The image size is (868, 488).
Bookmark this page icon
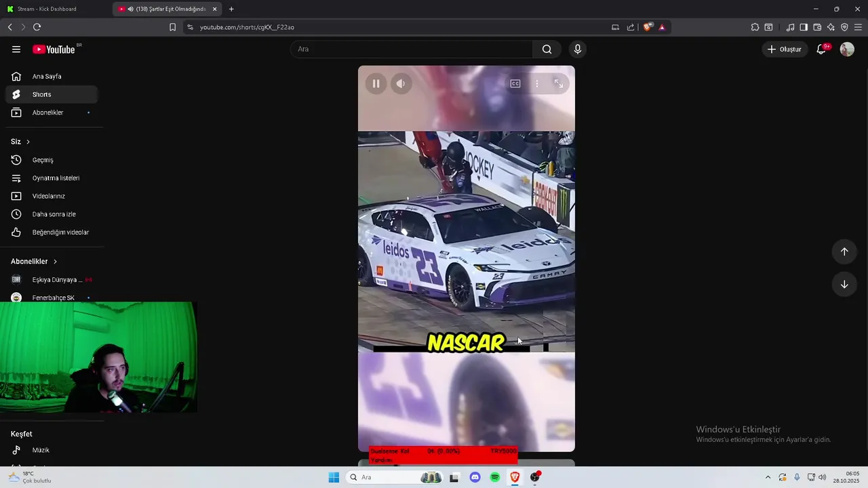(172, 27)
